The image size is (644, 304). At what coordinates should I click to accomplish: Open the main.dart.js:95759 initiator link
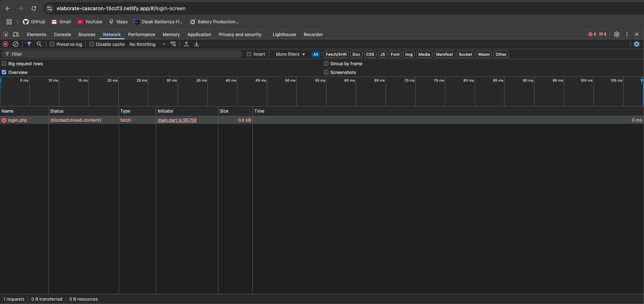(x=177, y=120)
